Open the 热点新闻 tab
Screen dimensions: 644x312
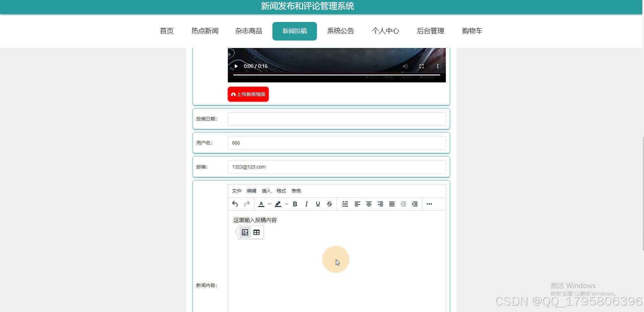205,31
